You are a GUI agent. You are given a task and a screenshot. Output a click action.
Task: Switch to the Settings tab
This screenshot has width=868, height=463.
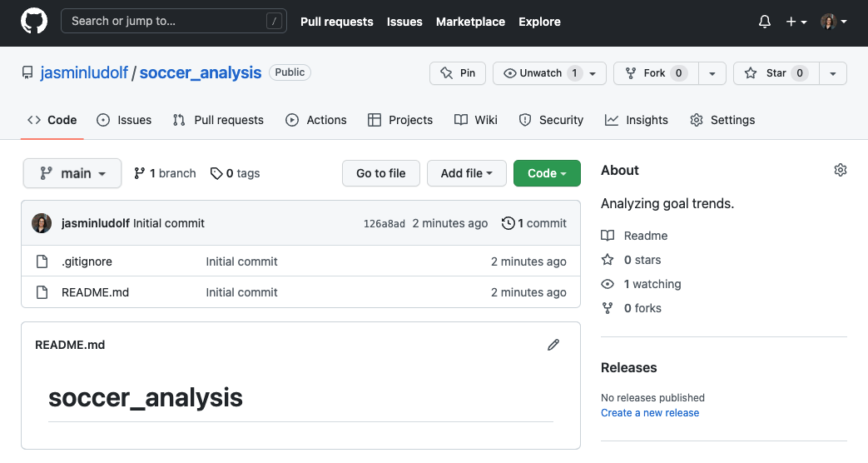click(x=722, y=120)
